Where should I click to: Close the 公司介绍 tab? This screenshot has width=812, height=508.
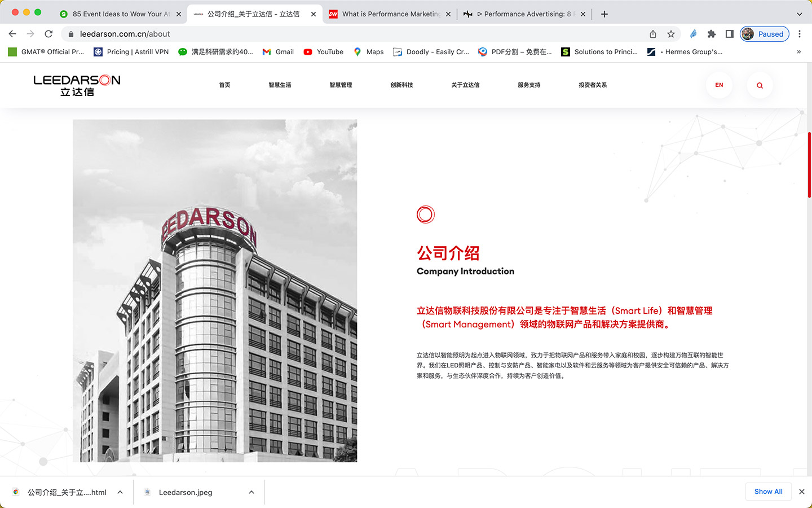point(314,14)
